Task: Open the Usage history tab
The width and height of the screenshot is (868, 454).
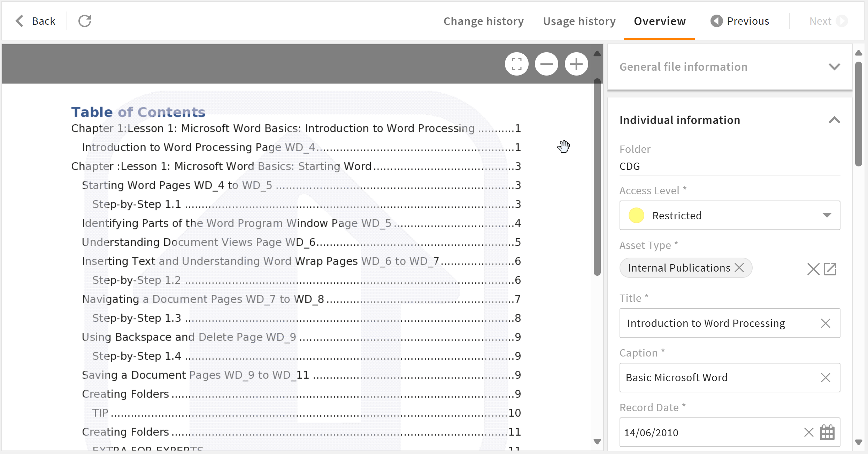Action: pyautogui.click(x=579, y=21)
